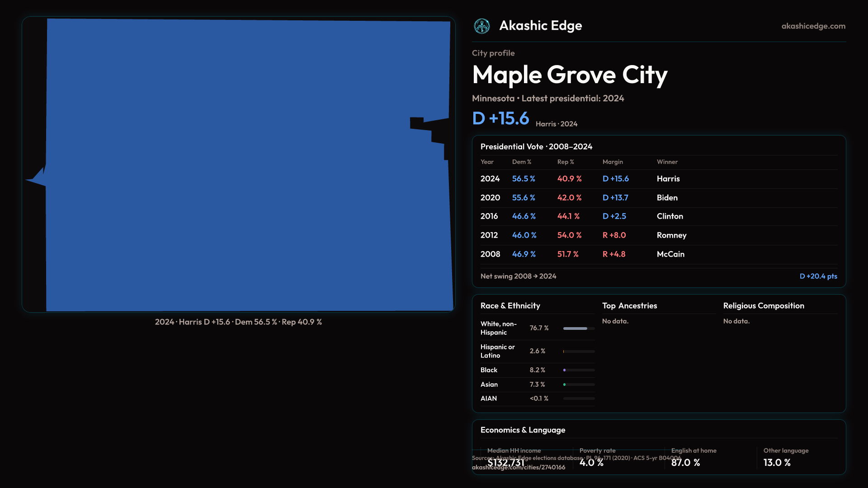Image resolution: width=868 pixels, height=488 pixels.
Task: Click the Akashic Edge logo icon
Action: click(481, 26)
